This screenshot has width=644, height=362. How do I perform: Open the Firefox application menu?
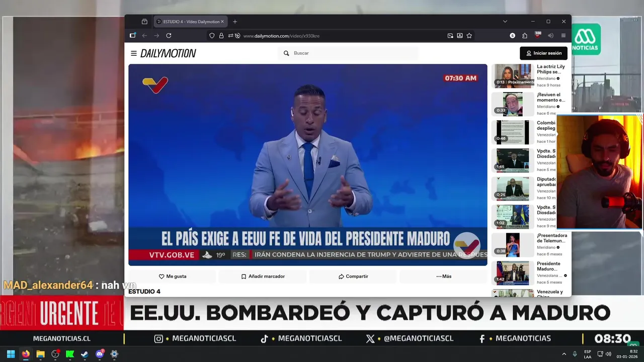click(563, 36)
